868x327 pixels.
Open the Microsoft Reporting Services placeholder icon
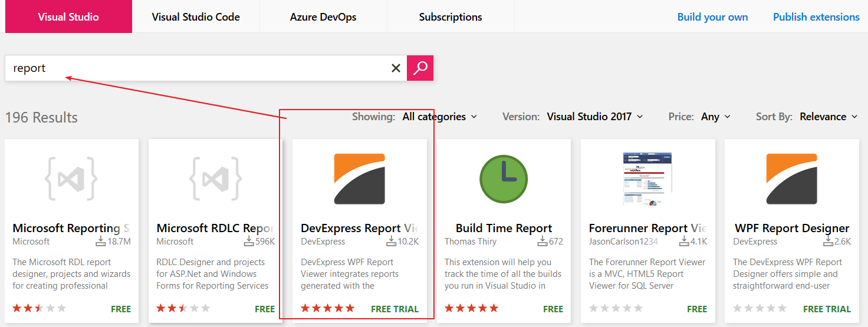71,179
